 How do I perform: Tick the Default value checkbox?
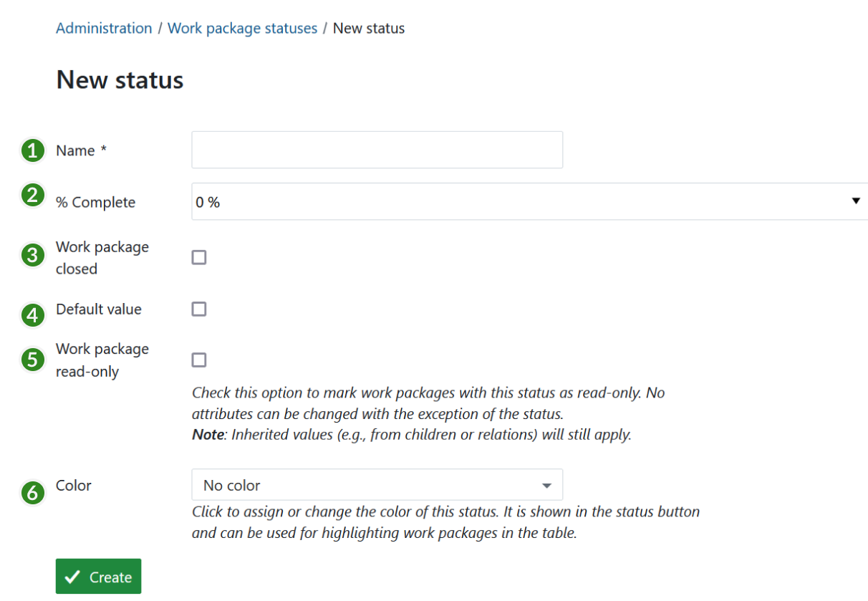coord(199,309)
